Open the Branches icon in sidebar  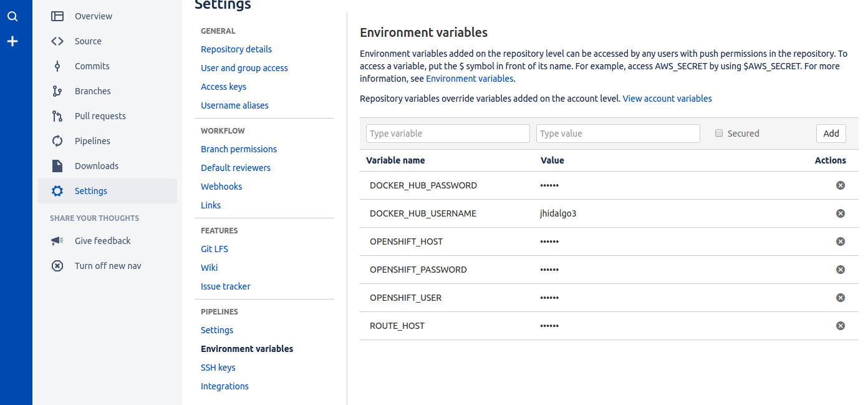click(57, 91)
